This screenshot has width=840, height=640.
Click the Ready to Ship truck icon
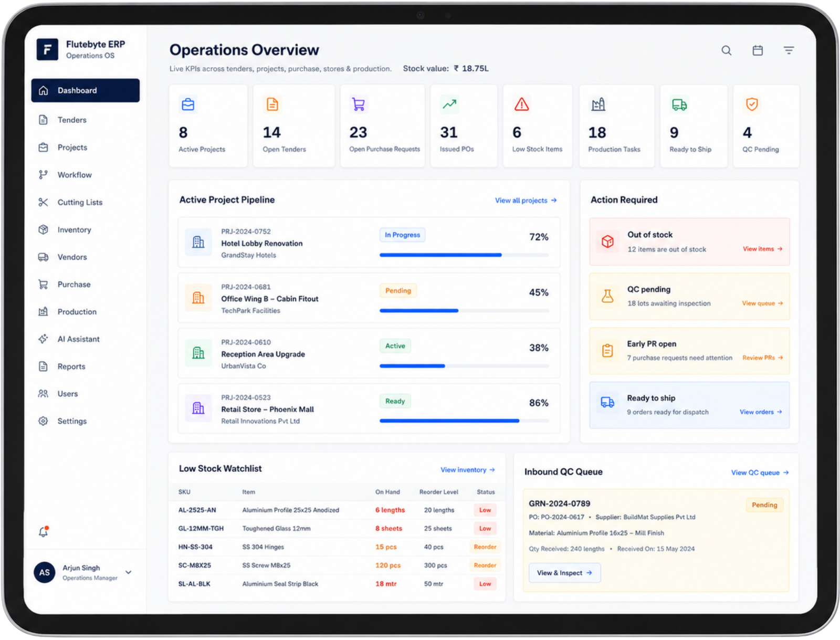[679, 104]
